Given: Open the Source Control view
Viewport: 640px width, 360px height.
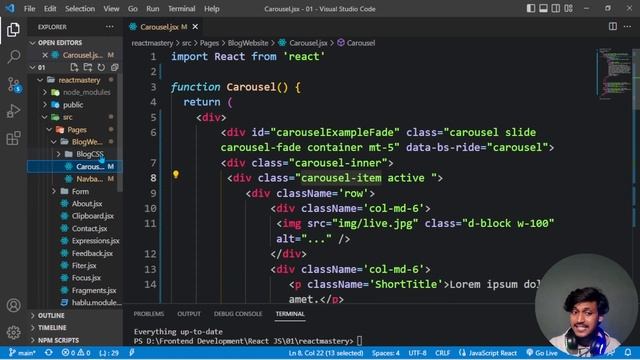Looking at the screenshot, I should [x=14, y=84].
